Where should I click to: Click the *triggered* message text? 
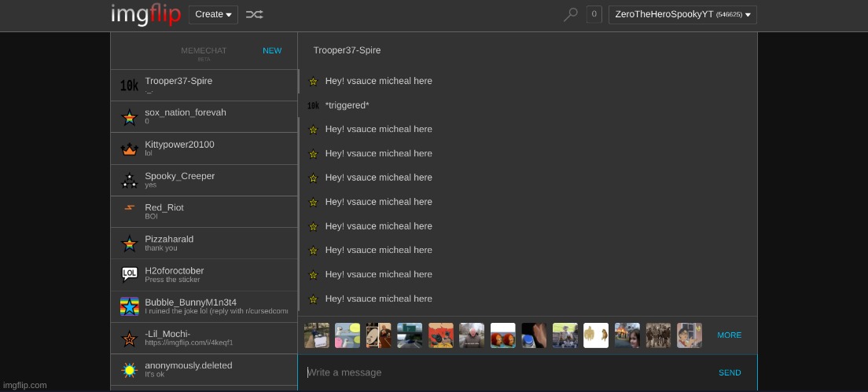coord(347,105)
